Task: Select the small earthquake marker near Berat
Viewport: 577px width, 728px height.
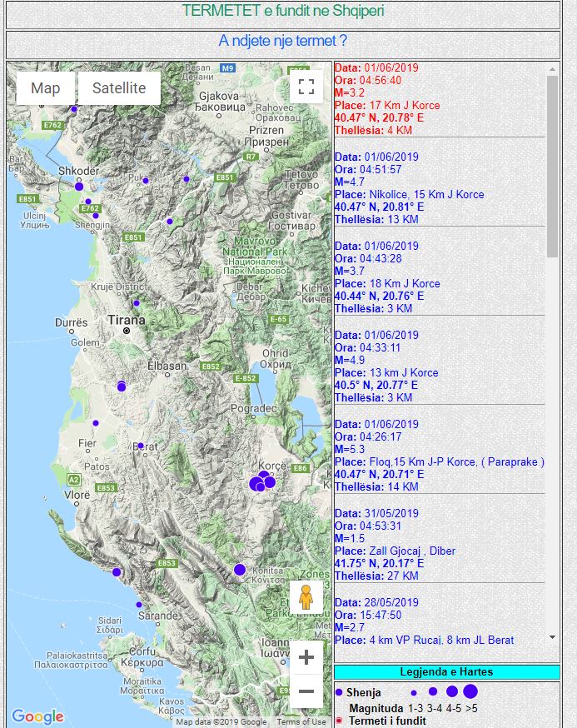Action: [x=141, y=446]
